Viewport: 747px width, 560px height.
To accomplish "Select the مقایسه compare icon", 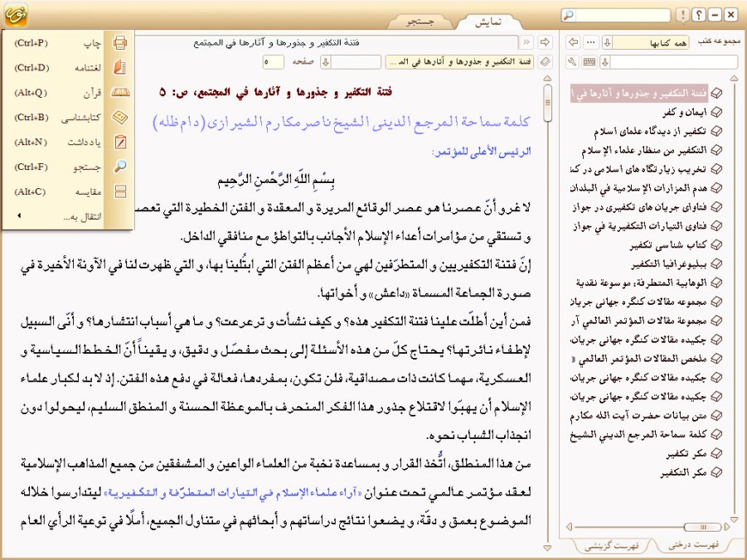I will pos(120,191).
